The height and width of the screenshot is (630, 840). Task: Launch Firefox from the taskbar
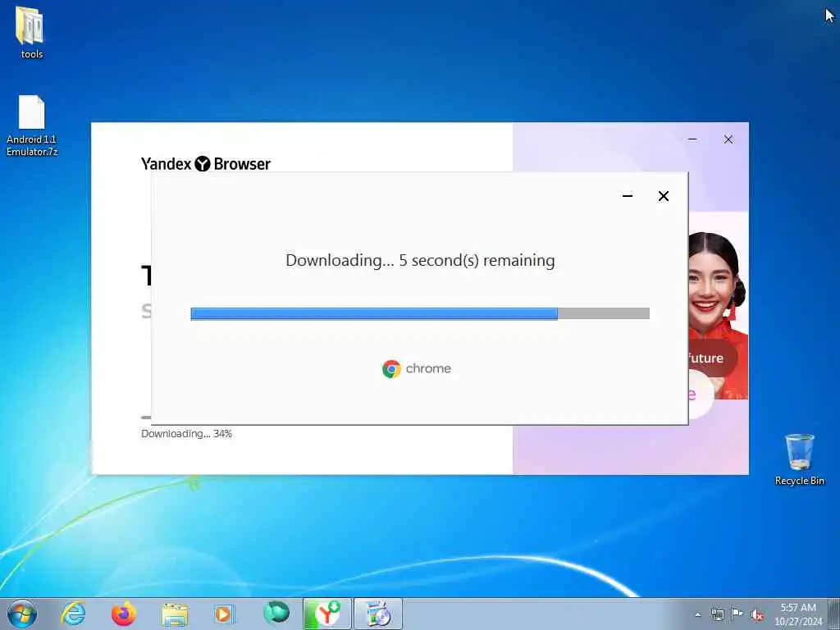pos(123,614)
